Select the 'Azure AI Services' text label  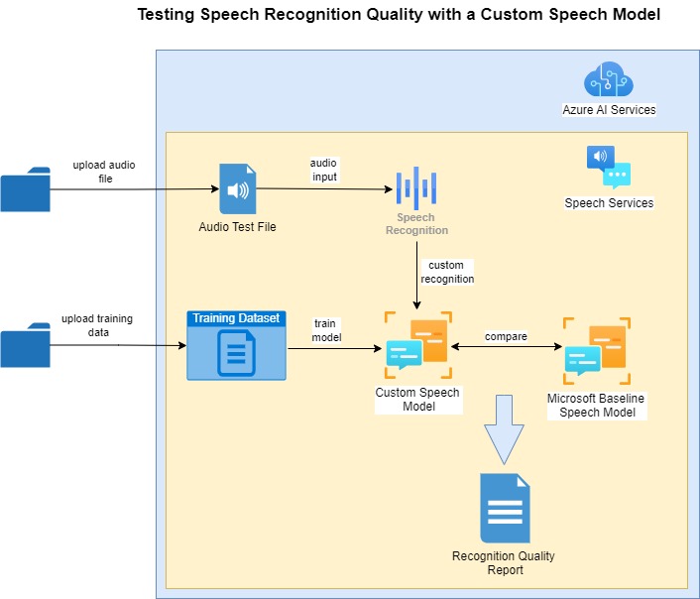pyautogui.click(x=609, y=110)
